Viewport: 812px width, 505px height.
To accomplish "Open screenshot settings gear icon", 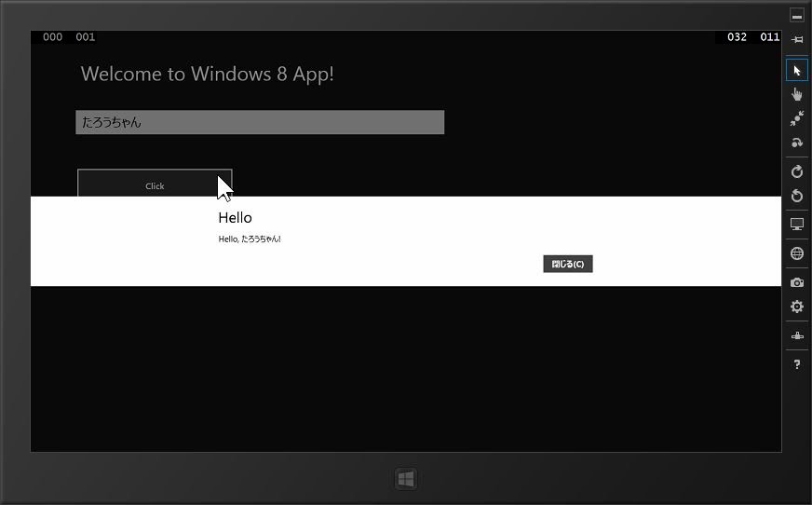I will 797,307.
